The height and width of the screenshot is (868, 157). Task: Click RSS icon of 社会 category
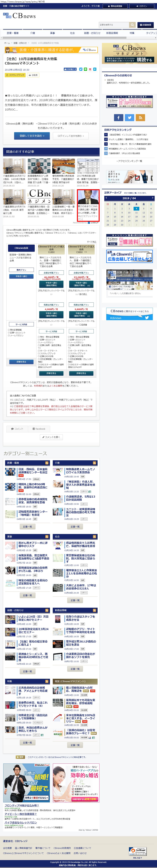pos(94,536)
